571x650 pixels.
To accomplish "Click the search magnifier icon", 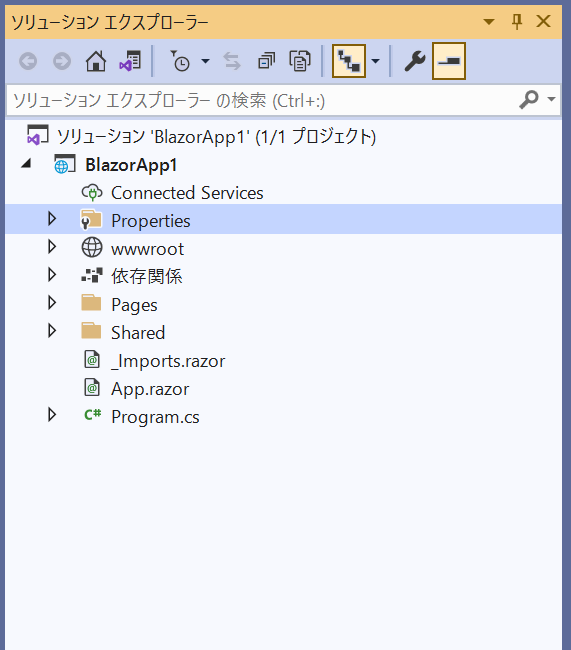I will (x=529, y=99).
